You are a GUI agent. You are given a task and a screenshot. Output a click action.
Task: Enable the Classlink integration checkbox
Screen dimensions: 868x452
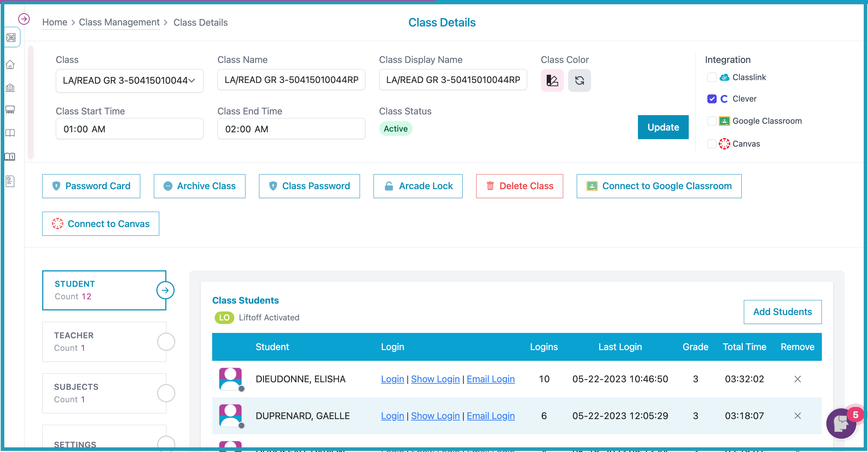coord(712,77)
